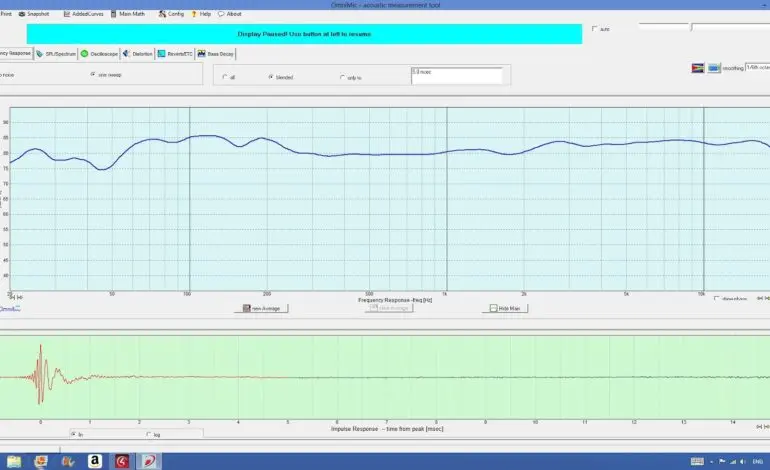Click the frequency axis zoom arrows at bottom left of graph
This screenshot has width=770, height=470.
pos(16,297)
